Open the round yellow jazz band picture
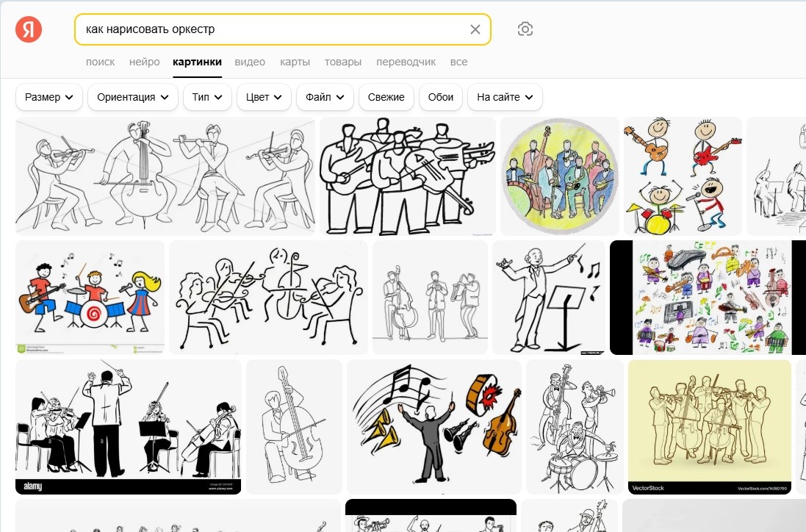 [x=560, y=176]
